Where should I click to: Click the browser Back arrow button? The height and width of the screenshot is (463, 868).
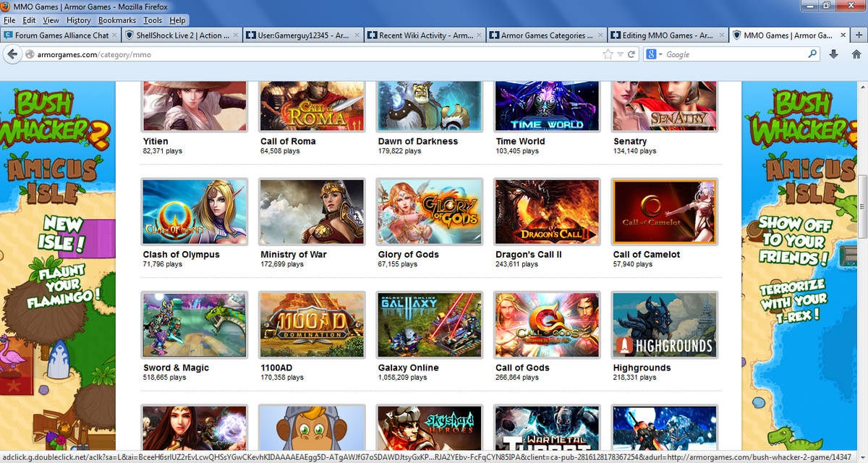click(12, 54)
